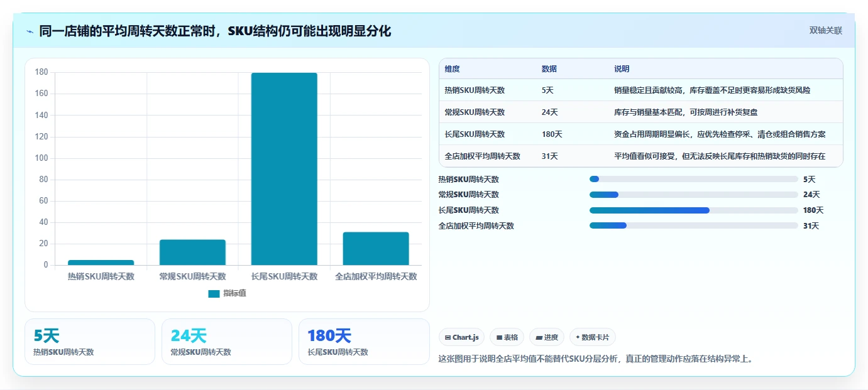Toggle the 指标值 legend color box
This screenshot has width=868, height=390.
point(214,293)
